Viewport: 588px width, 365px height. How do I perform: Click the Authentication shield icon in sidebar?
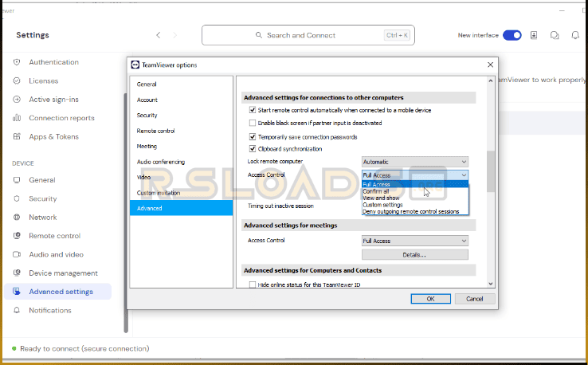[x=17, y=62]
